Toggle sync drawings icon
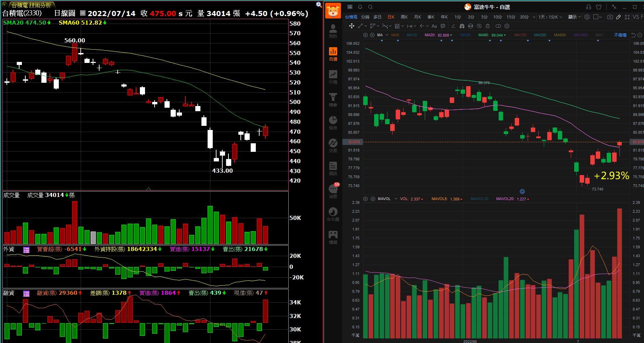 point(471,26)
